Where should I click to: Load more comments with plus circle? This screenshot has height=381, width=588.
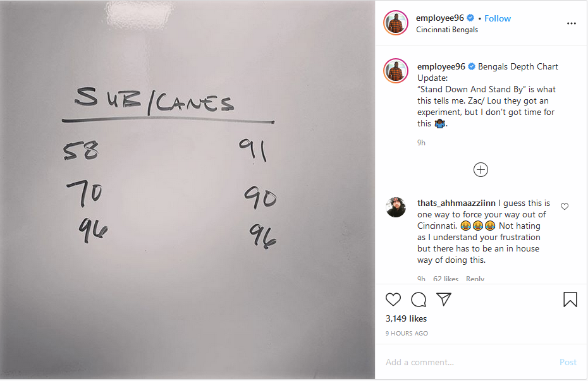(x=481, y=170)
